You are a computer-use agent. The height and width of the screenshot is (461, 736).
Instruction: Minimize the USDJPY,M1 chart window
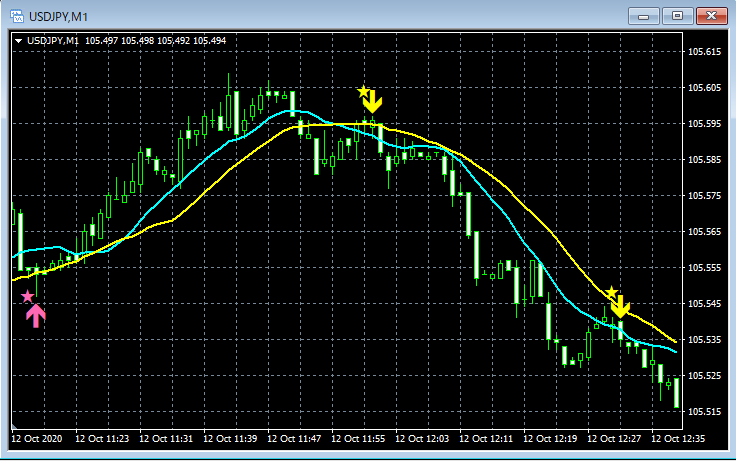point(644,16)
